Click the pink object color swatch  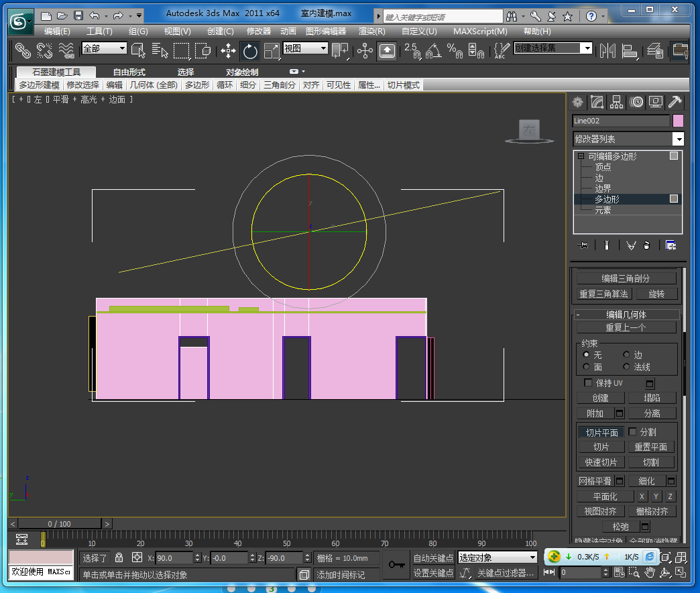pyautogui.click(x=678, y=121)
